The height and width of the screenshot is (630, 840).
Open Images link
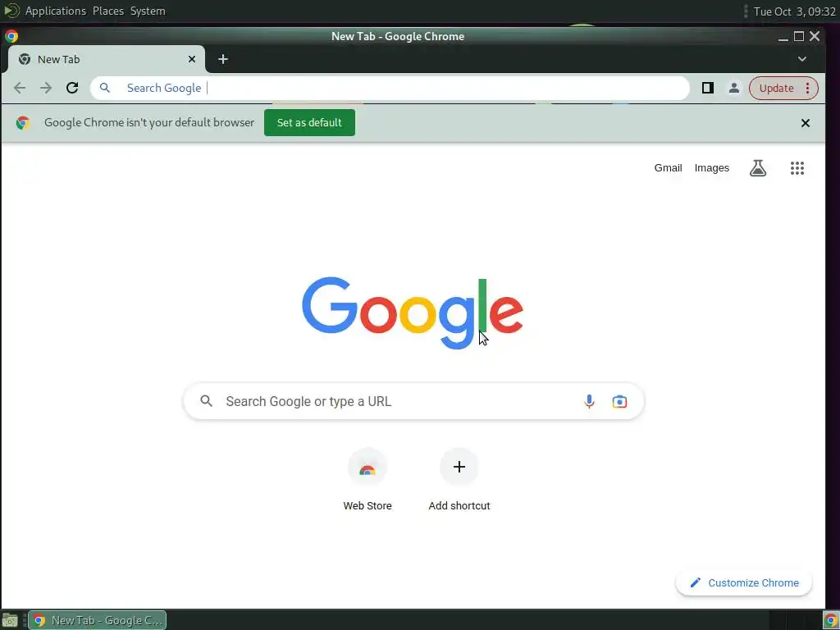click(x=711, y=168)
